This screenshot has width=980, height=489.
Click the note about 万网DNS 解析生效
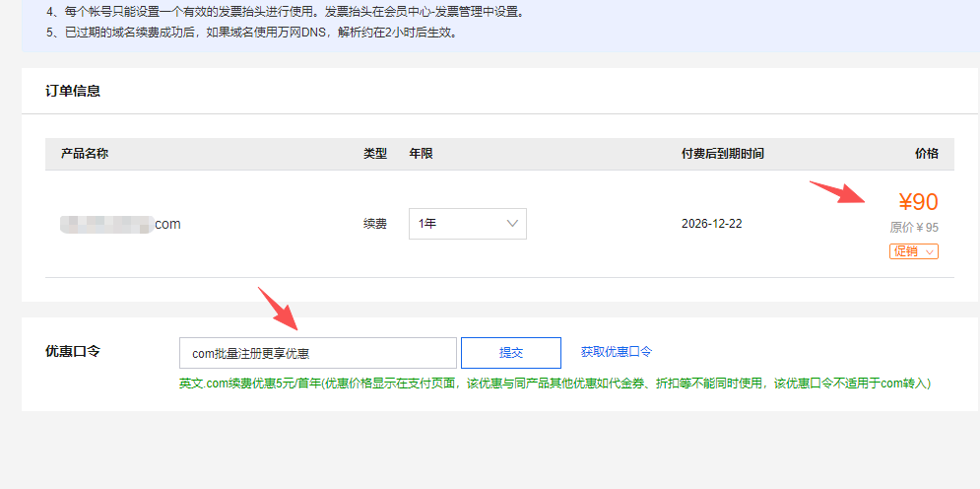[251, 33]
